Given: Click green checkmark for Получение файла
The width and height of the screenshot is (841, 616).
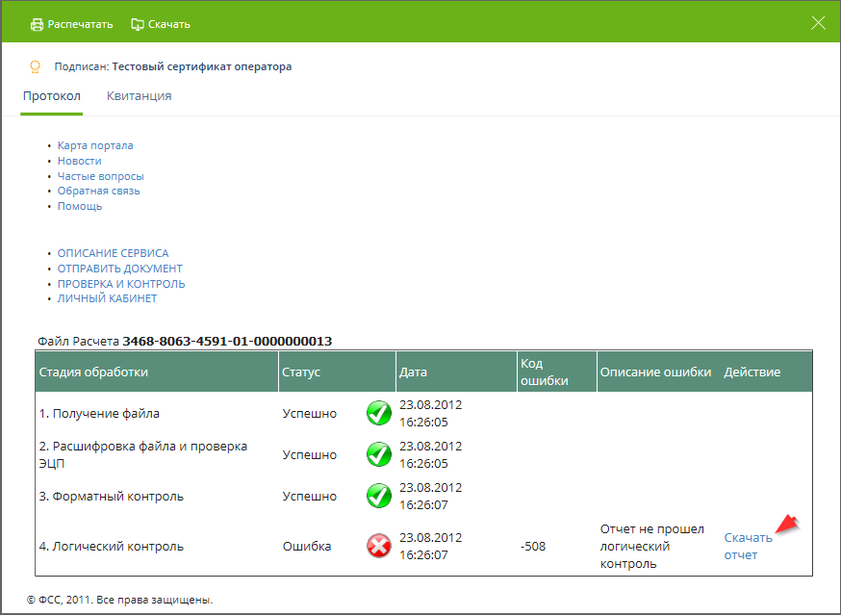Looking at the screenshot, I should 379,413.
